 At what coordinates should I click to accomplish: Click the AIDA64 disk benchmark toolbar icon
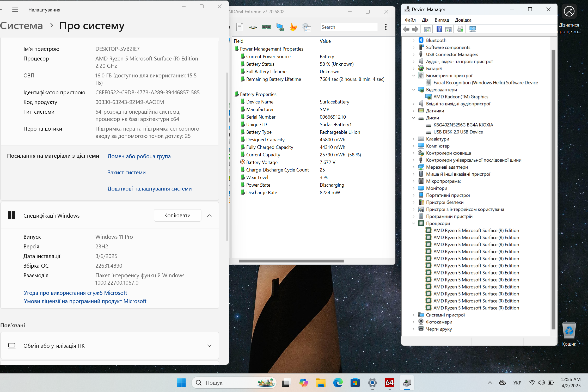(x=253, y=27)
